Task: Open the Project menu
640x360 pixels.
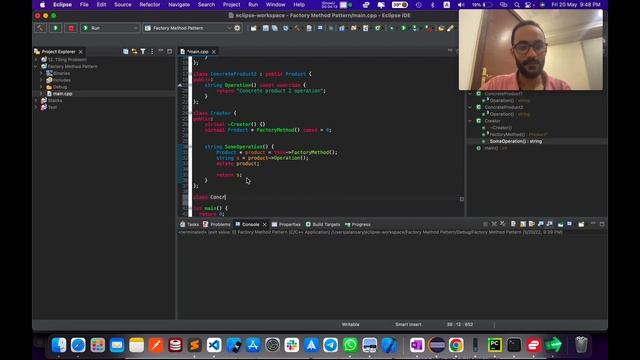Action: [231, 4]
